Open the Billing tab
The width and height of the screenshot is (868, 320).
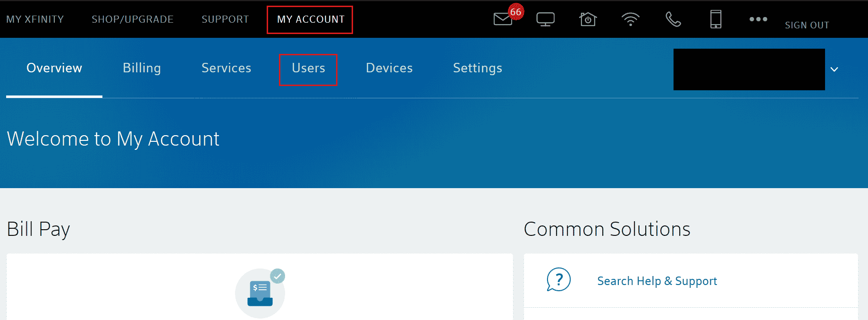142,69
